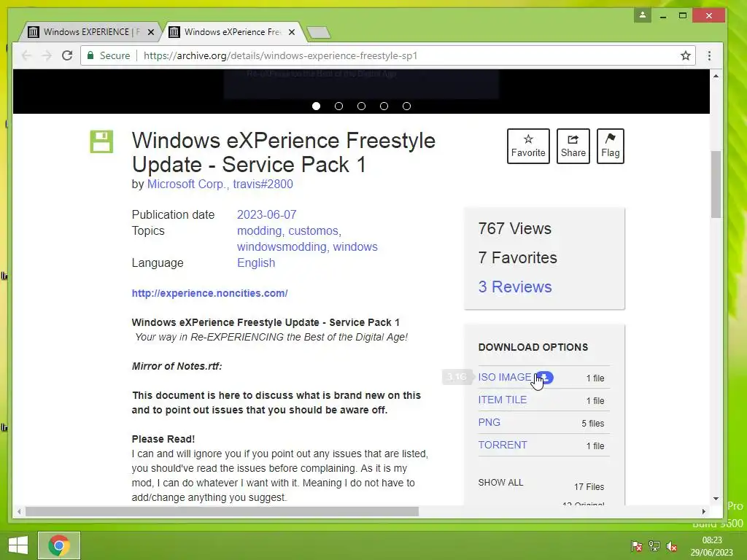Image resolution: width=747 pixels, height=560 pixels.
Task: Click the customos topic link
Action: (x=314, y=231)
